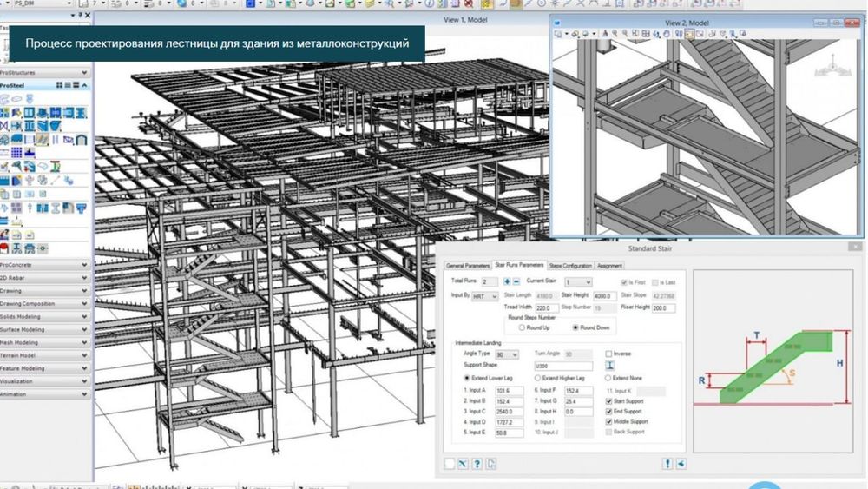
Task: Open the General Parameters tab
Action: pyautogui.click(x=468, y=266)
